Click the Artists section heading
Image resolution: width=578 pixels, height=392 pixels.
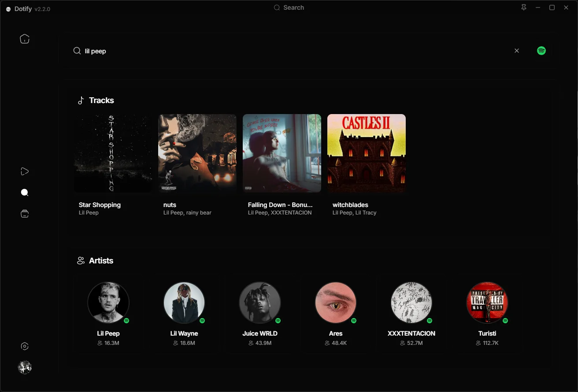[101, 261]
